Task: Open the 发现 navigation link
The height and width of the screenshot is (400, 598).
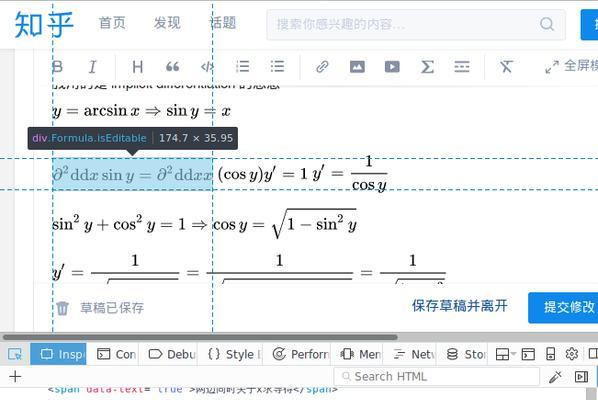Action: (167, 23)
